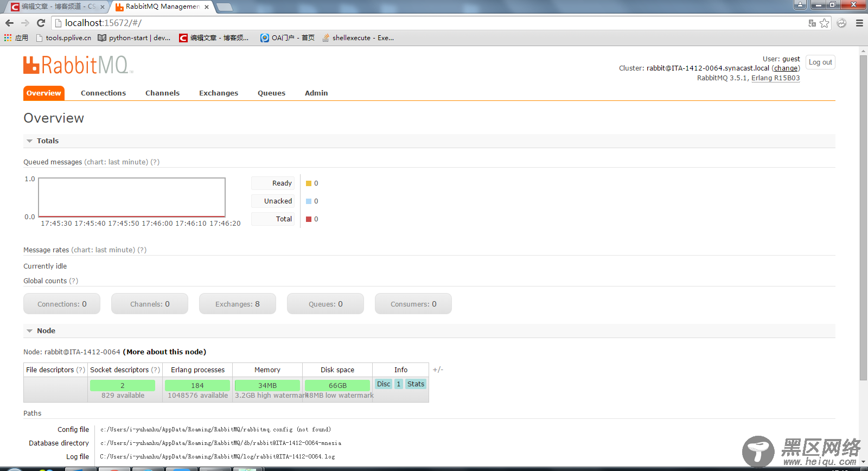The height and width of the screenshot is (471, 868).
Task: Click the Stats info badge
Action: point(416,384)
